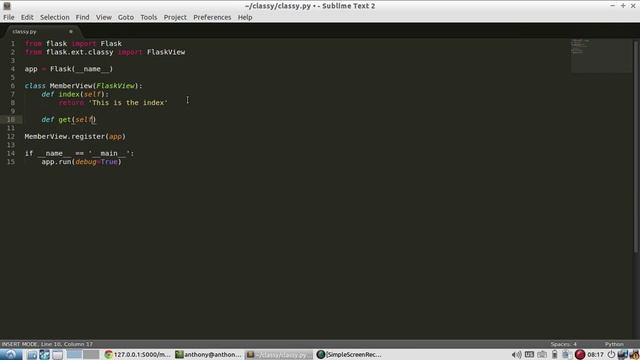
Task: Open the Find menu
Action: coord(82,17)
